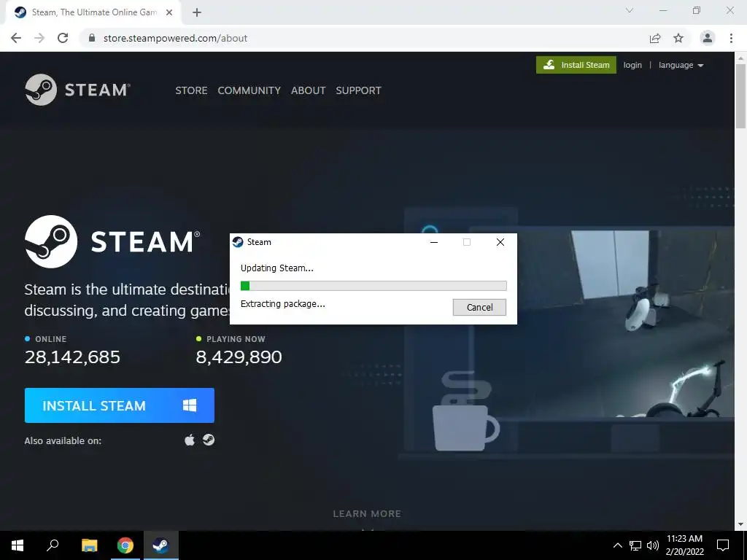Click the blue INSTALL STEAM button
The height and width of the screenshot is (560, 747).
tap(119, 405)
